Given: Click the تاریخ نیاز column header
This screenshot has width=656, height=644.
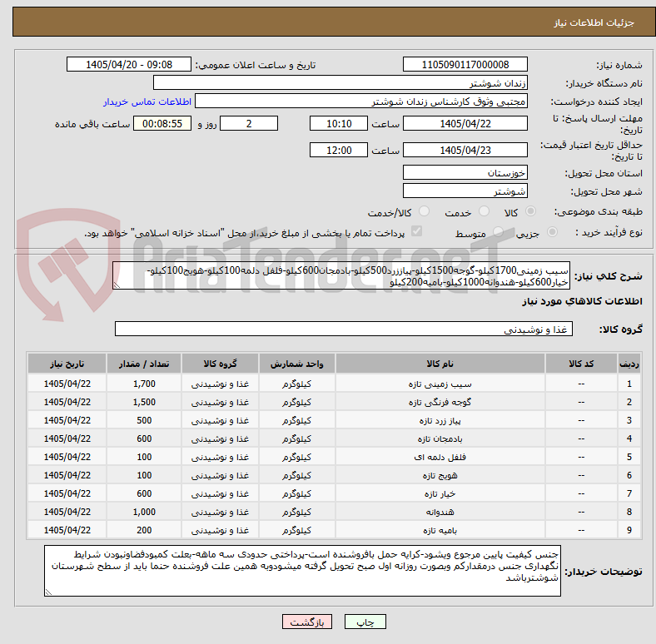Looking at the screenshot, I should click(x=67, y=364).
